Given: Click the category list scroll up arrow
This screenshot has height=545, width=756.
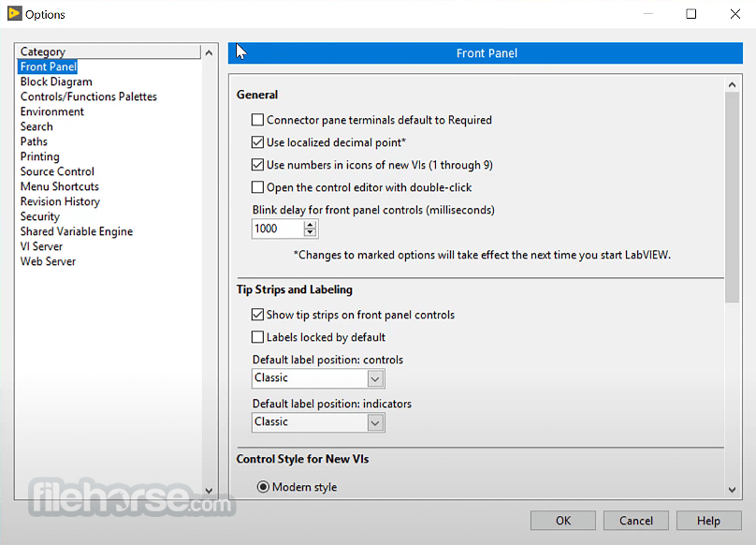Looking at the screenshot, I should pyautogui.click(x=209, y=52).
